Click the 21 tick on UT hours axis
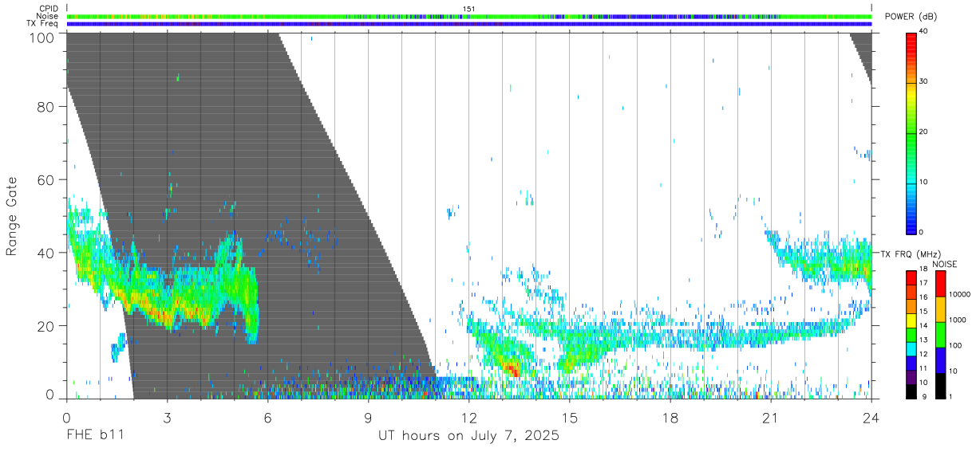Viewport: 980px width, 452px height. (x=771, y=417)
